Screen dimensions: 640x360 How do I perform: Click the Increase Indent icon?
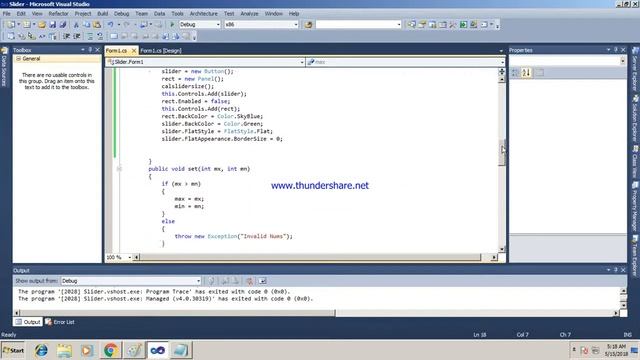[77, 36]
